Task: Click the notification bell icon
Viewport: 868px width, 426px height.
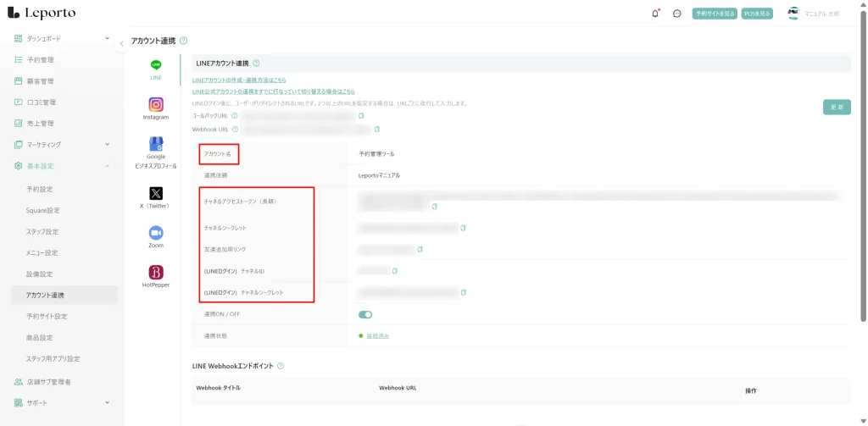Action: tap(654, 14)
